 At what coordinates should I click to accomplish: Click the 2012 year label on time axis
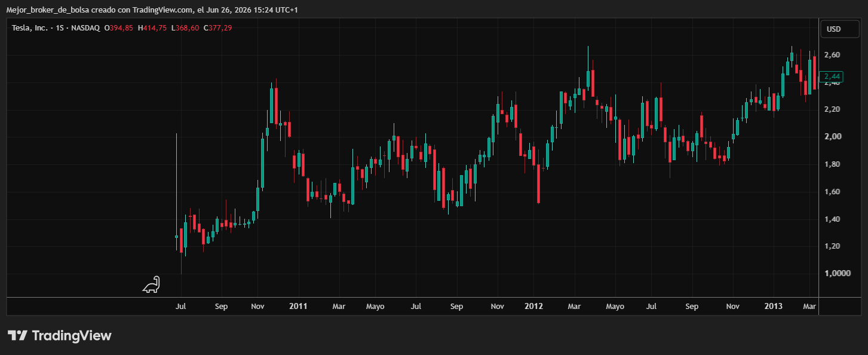(533, 307)
